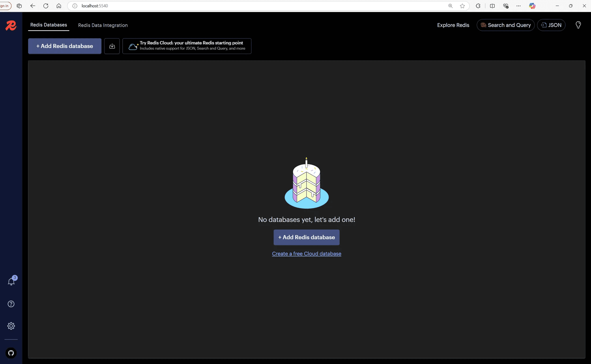Open RedisInsight settings gear
The image size is (591, 364).
coord(11,326)
